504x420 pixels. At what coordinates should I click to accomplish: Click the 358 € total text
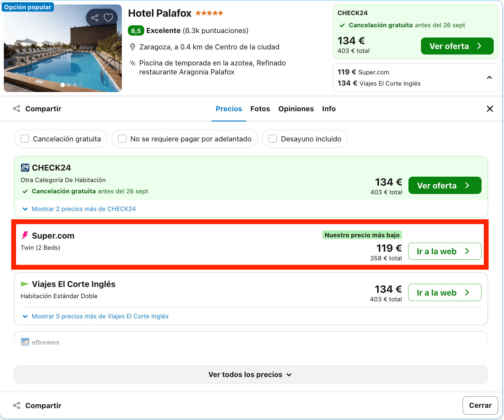(386, 258)
